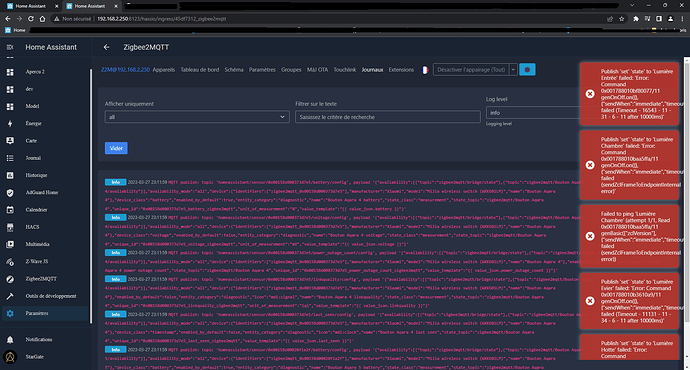Open Z-Wave JS sidebar icon

[x=10, y=262]
